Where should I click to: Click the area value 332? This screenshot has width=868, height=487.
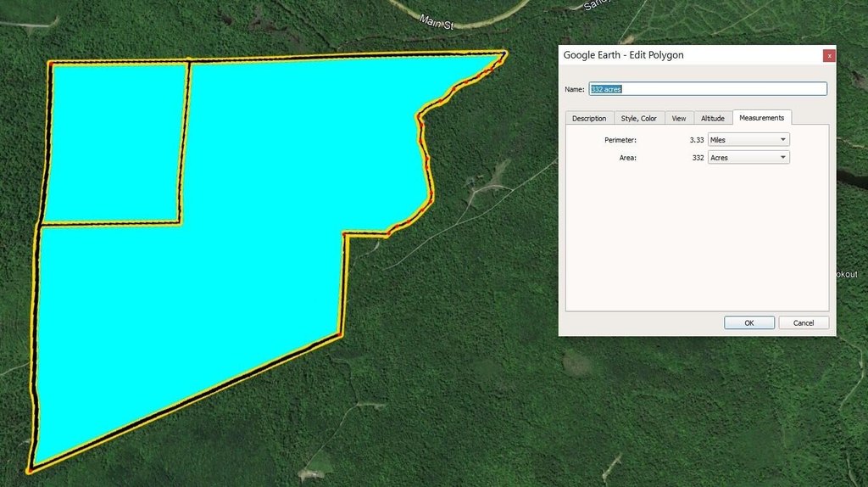pyautogui.click(x=698, y=158)
